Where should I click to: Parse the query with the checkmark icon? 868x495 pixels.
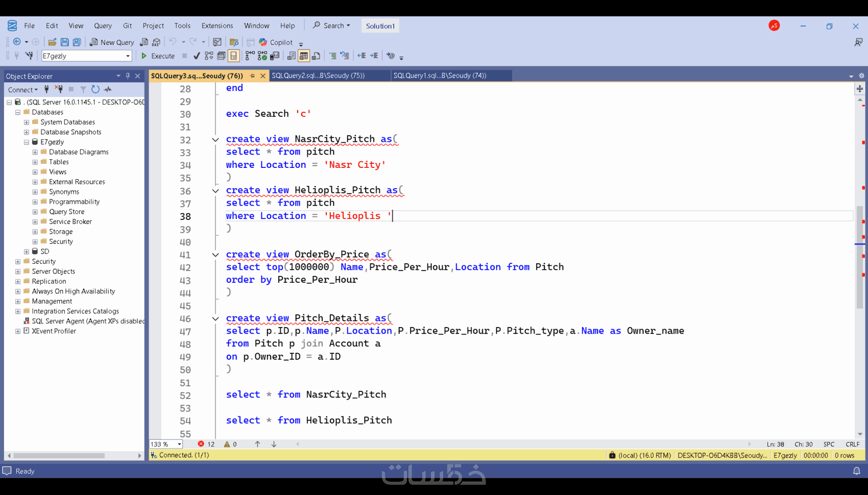click(x=197, y=56)
